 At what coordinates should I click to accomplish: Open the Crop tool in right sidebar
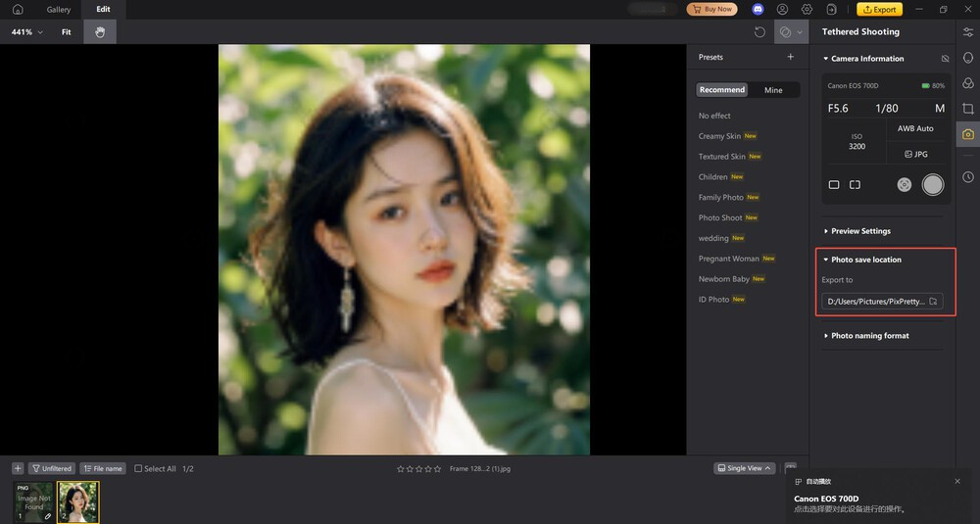tap(967, 109)
